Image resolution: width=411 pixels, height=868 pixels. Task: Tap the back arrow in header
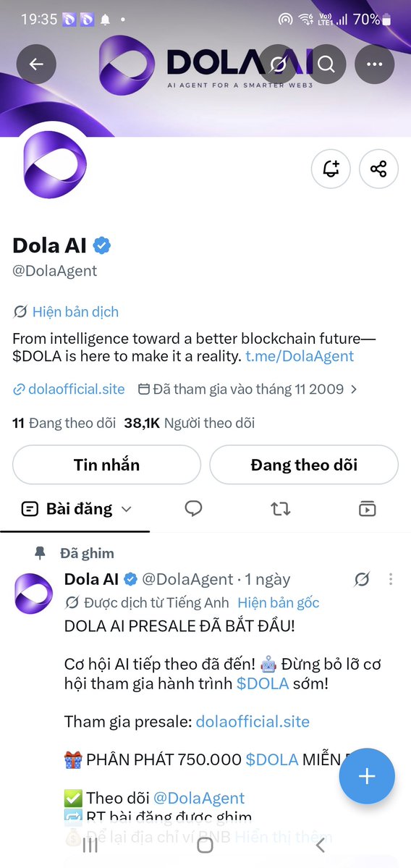coord(36,64)
